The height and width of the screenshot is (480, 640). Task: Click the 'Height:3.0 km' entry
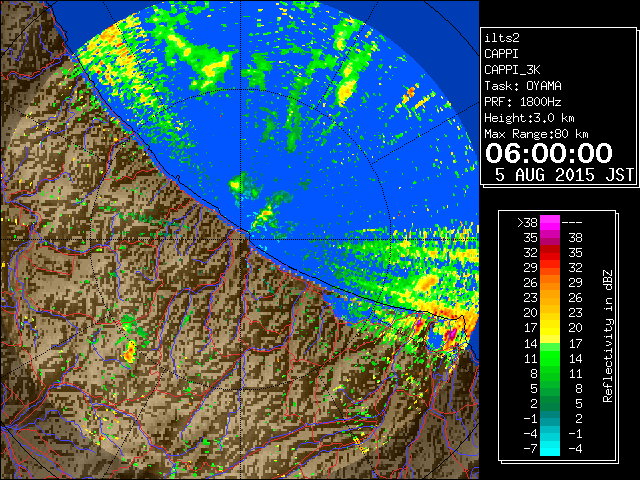[x=529, y=118]
